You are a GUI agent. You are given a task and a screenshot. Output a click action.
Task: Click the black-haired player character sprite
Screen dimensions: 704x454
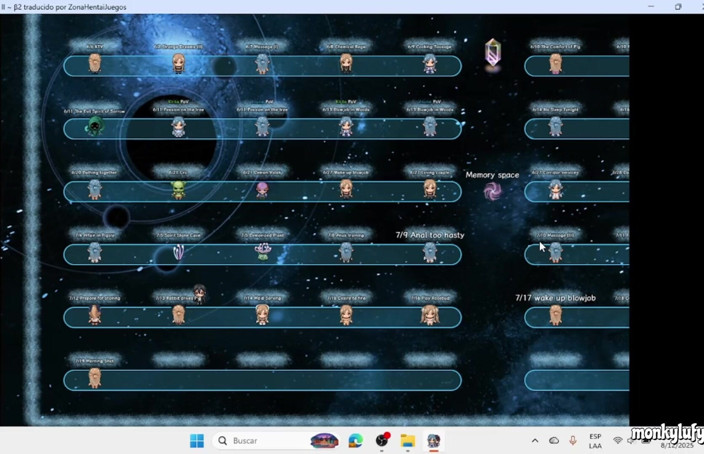199,293
